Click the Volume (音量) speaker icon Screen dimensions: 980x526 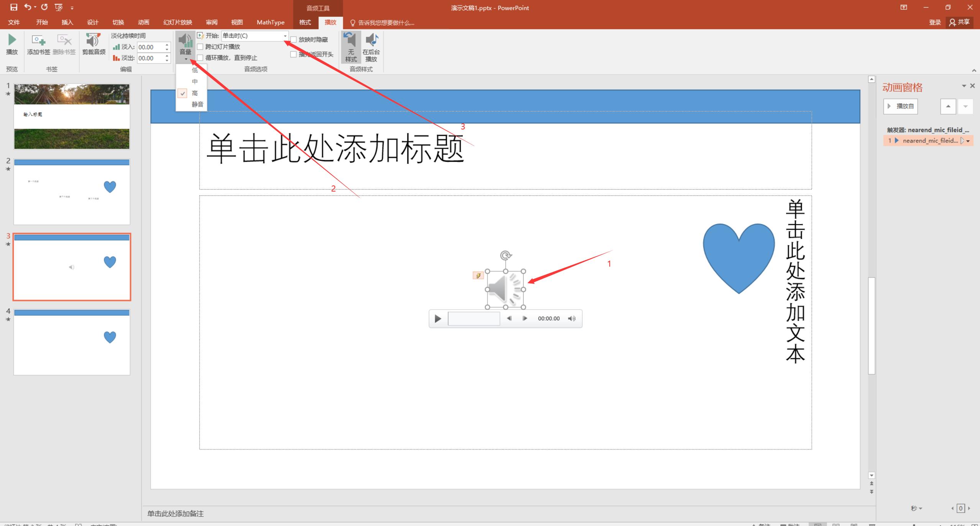point(185,40)
